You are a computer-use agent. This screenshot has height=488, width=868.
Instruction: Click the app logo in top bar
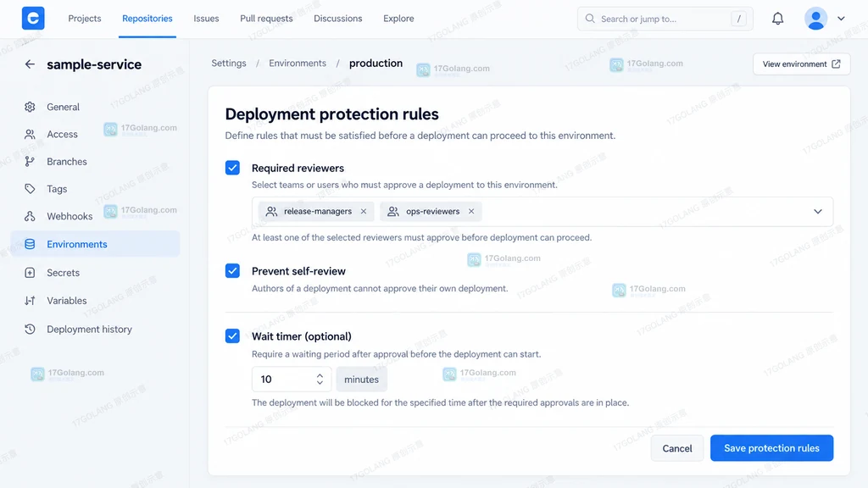[33, 19]
